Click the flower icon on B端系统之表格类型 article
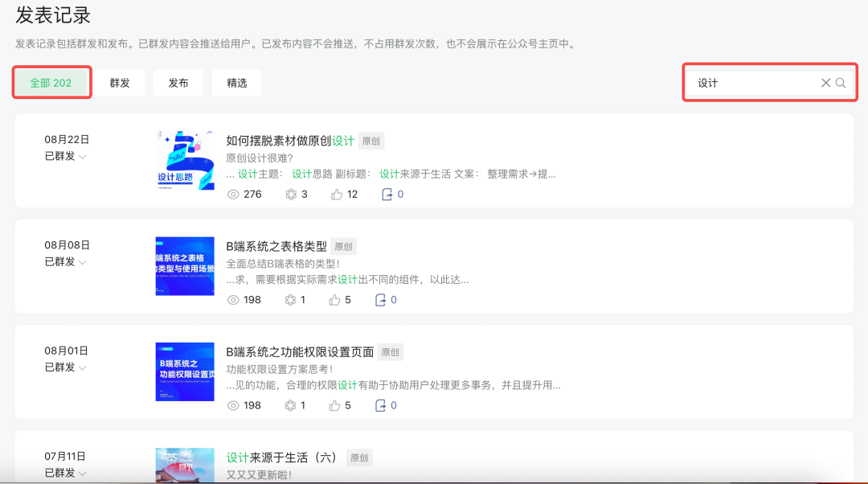This screenshot has height=484, width=868. 290,300
